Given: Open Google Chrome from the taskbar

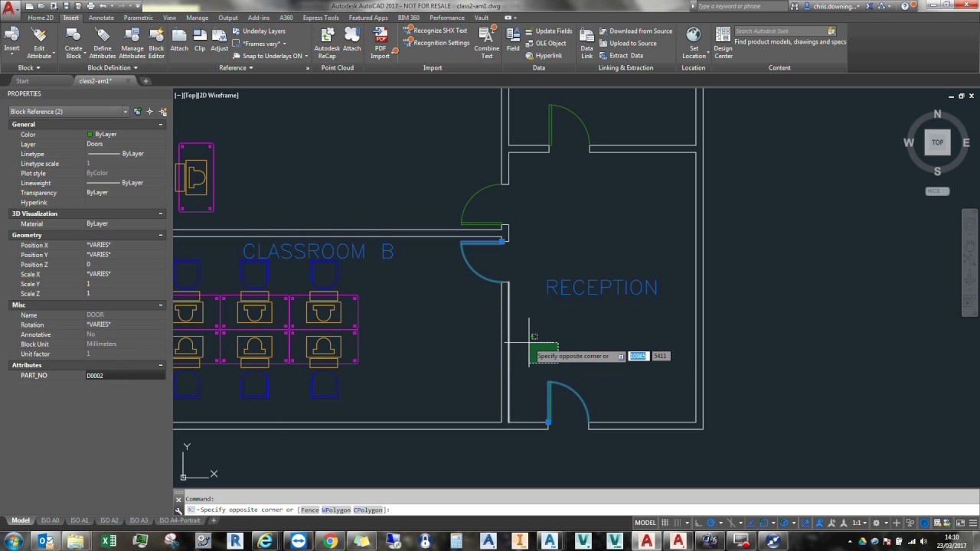Looking at the screenshot, I should 330,541.
